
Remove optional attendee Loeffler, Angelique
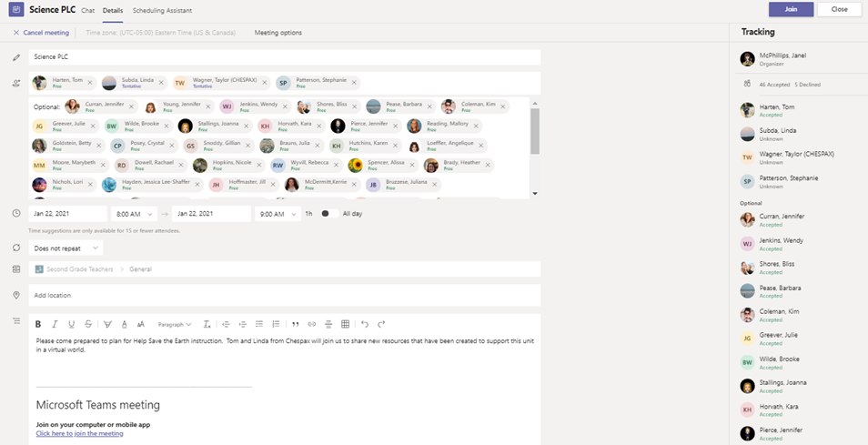click(481, 146)
